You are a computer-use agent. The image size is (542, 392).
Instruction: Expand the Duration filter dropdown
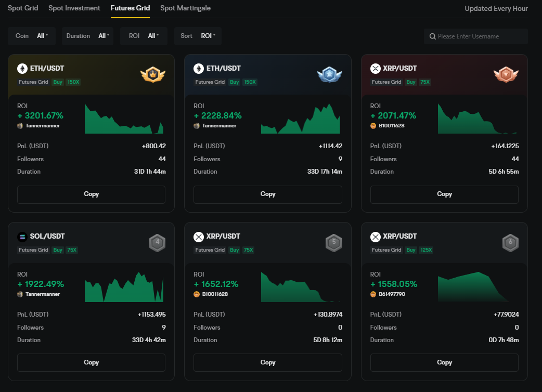[x=87, y=36]
